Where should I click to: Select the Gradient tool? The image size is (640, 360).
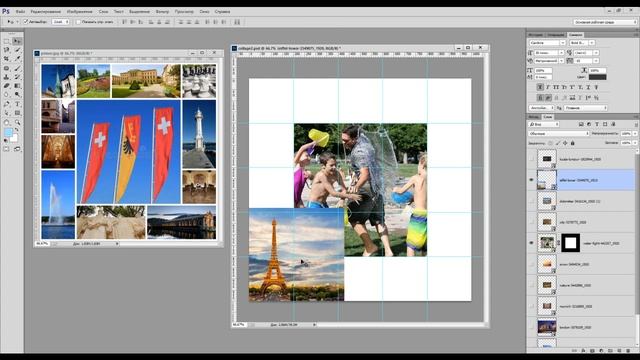point(17,86)
